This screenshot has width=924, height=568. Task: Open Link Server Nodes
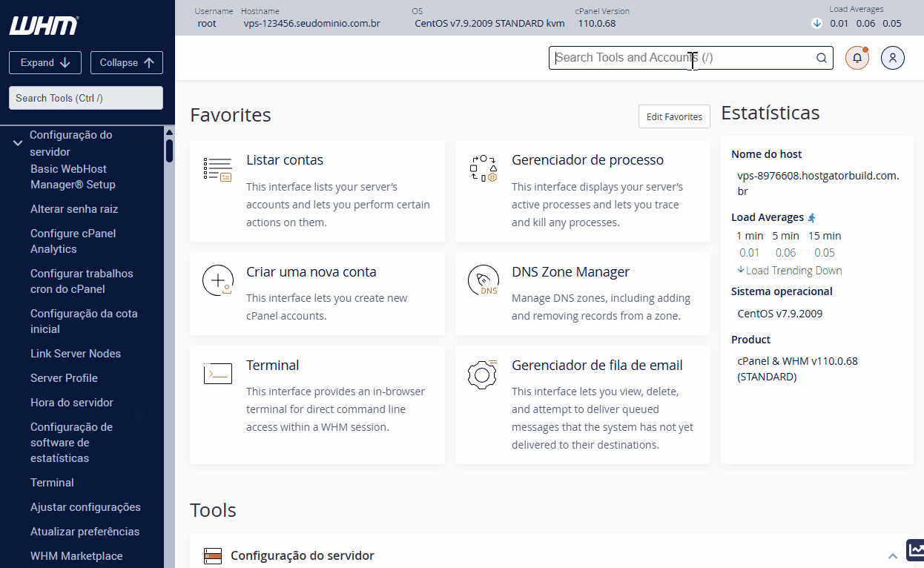(x=76, y=354)
